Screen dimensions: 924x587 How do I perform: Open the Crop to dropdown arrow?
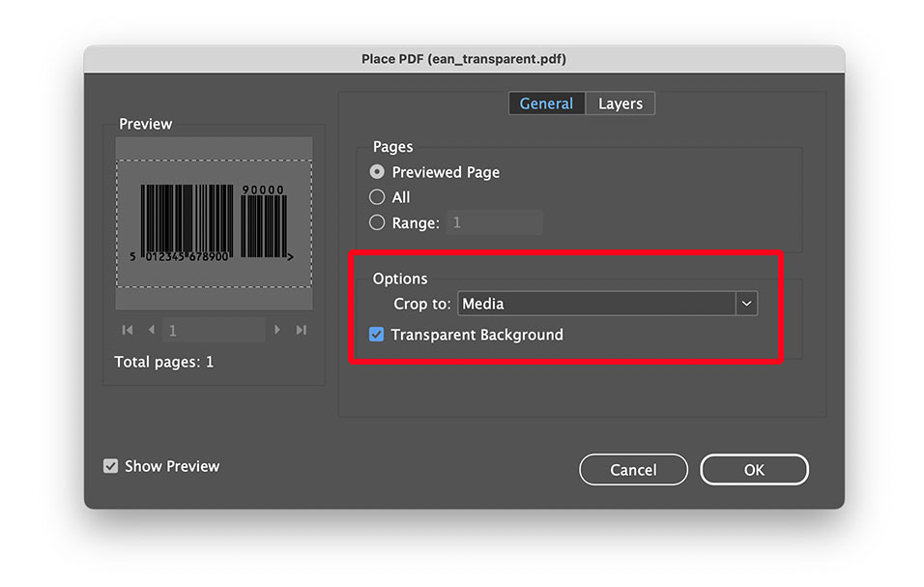745,303
